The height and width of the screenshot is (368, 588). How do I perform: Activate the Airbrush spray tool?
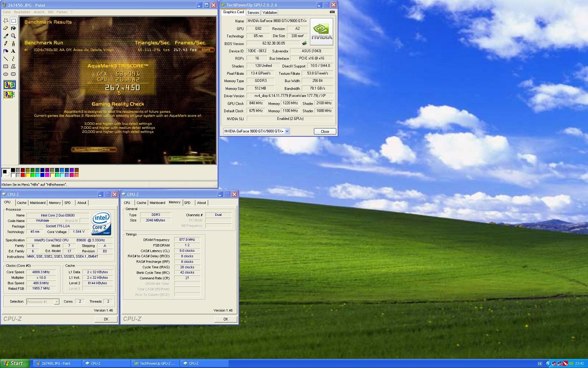(x=6, y=51)
